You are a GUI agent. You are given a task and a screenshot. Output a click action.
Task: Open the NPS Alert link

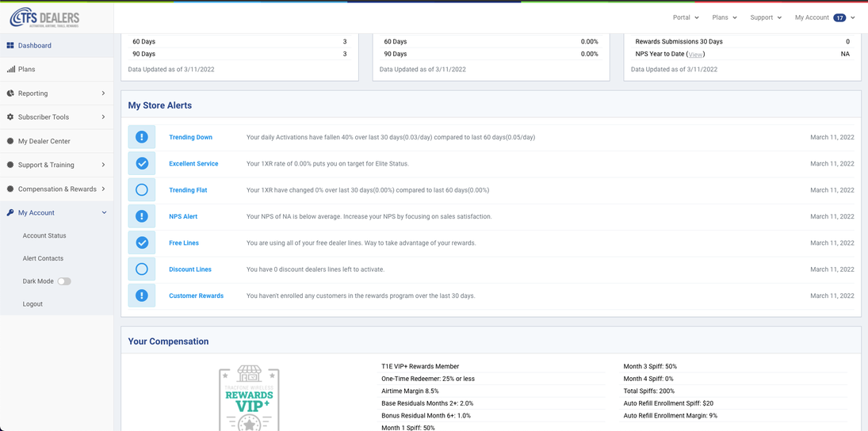(x=183, y=216)
